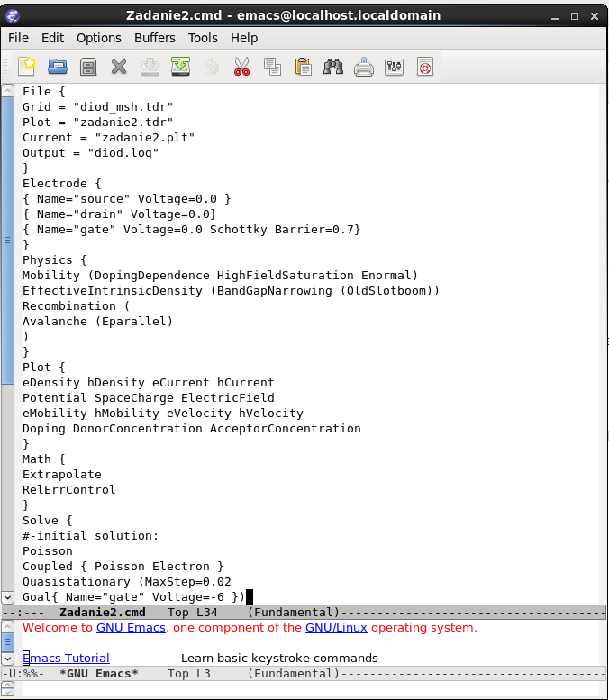Click the New file toolbar icon
Viewport: 609px width, 700px height.
coord(27,67)
